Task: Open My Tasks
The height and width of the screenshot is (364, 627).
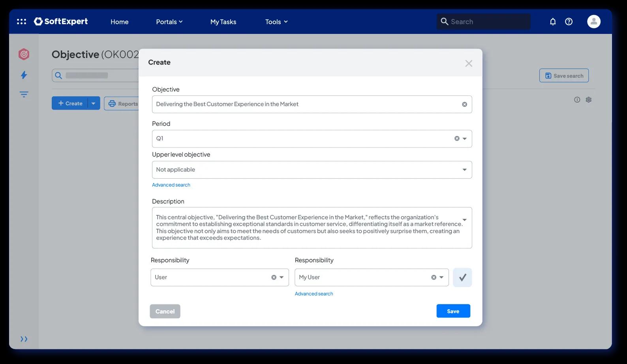Action: click(223, 22)
